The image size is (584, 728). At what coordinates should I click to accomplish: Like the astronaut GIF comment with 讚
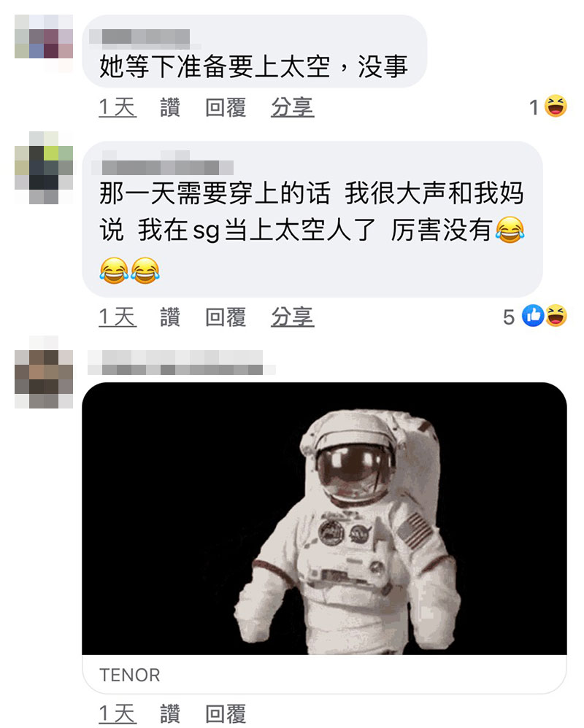(x=170, y=713)
